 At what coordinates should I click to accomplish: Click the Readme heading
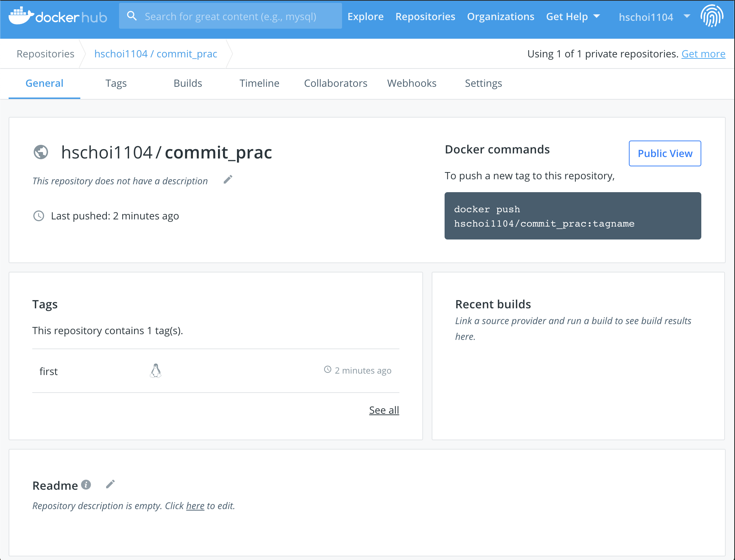click(55, 485)
